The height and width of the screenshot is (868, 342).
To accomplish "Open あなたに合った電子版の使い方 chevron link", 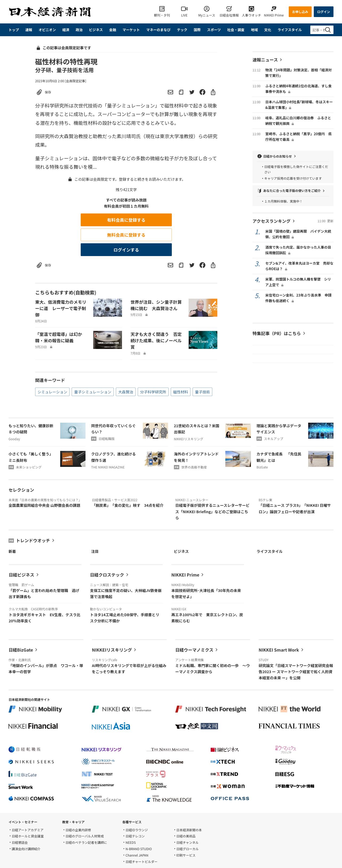I will click(323, 191).
